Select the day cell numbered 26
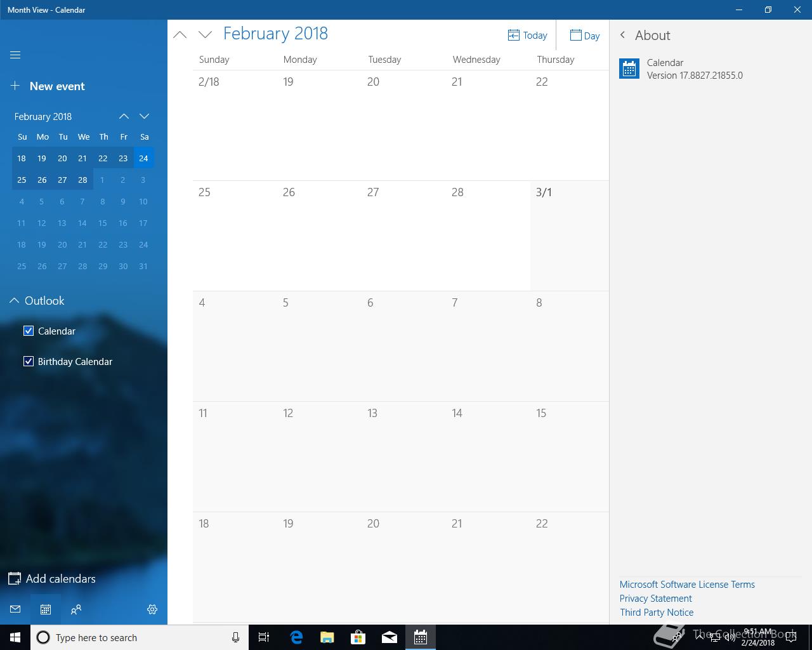The height and width of the screenshot is (650, 812). click(x=319, y=236)
